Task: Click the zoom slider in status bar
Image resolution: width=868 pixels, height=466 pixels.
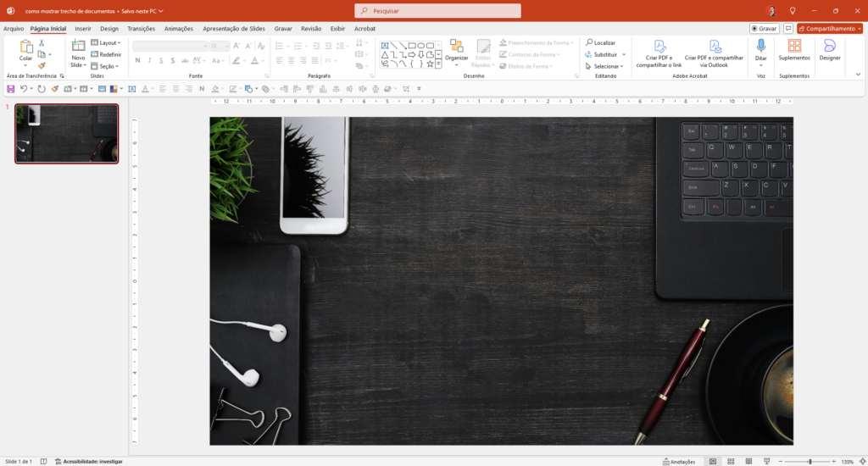Action: point(810,462)
